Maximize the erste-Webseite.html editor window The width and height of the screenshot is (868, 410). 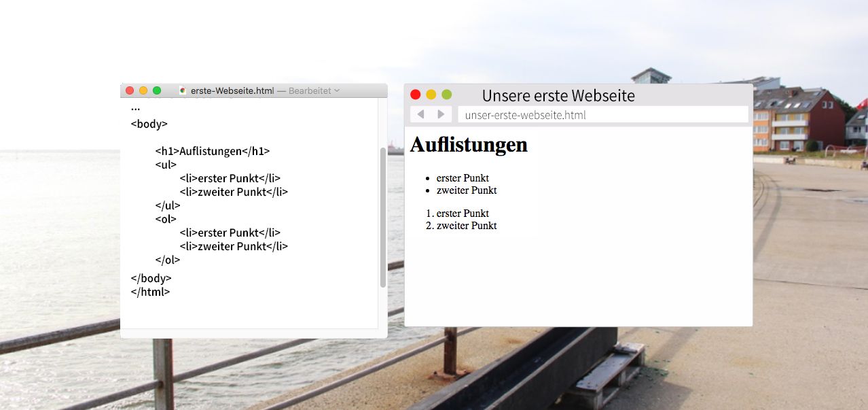157,90
